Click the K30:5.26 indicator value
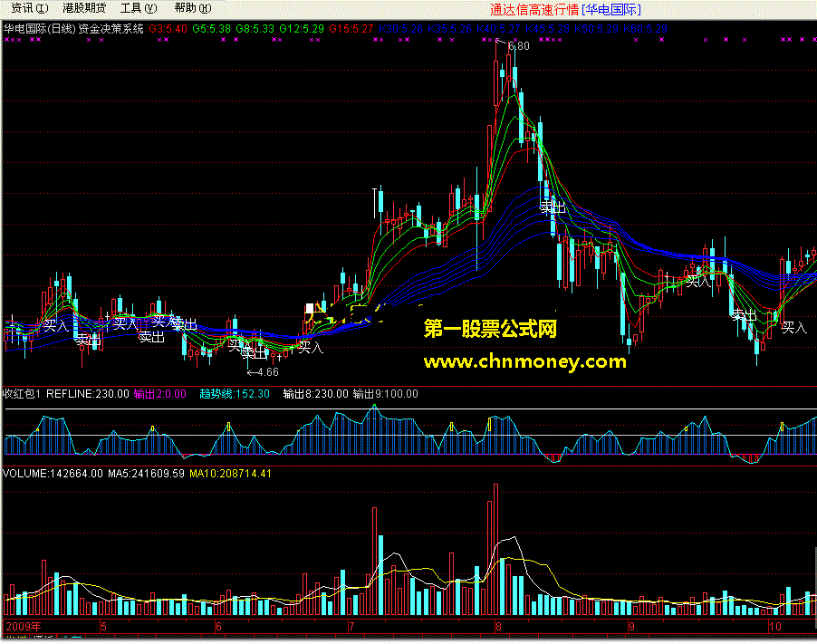 [400, 29]
